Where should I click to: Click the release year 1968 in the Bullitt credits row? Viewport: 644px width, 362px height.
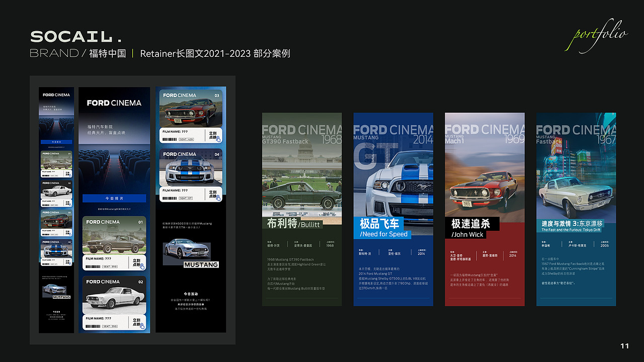point(330,246)
